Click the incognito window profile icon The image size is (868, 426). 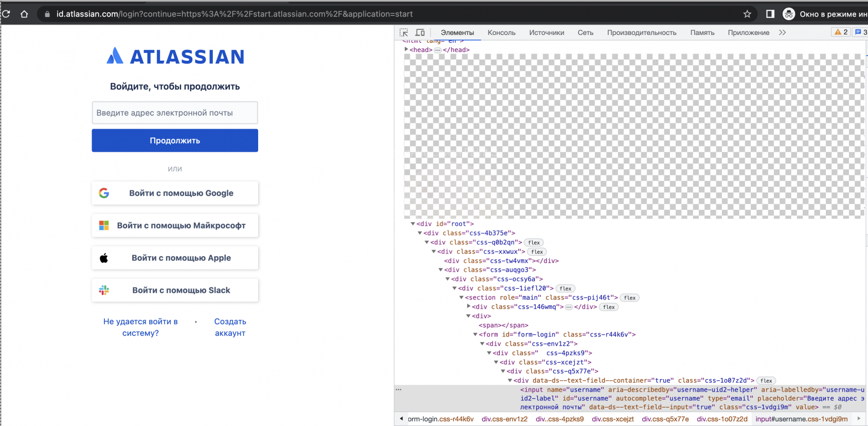tap(789, 14)
